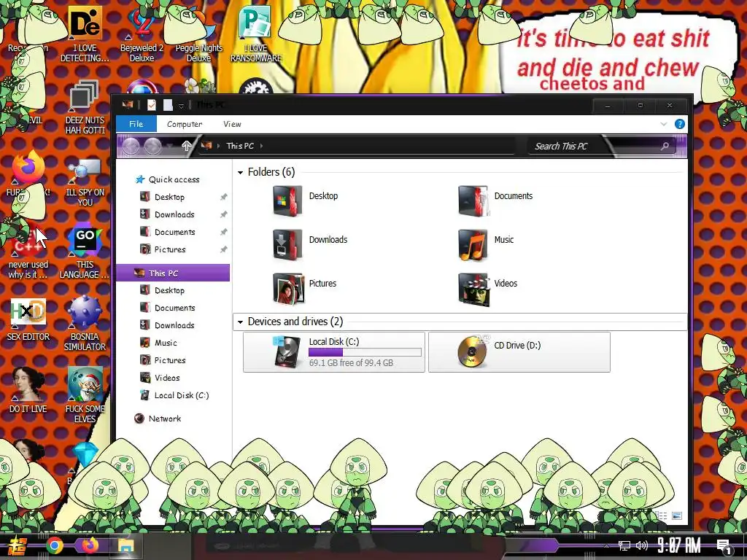This screenshot has height=560, width=747.
Task: Go back with the round Back button
Action: point(130,146)
